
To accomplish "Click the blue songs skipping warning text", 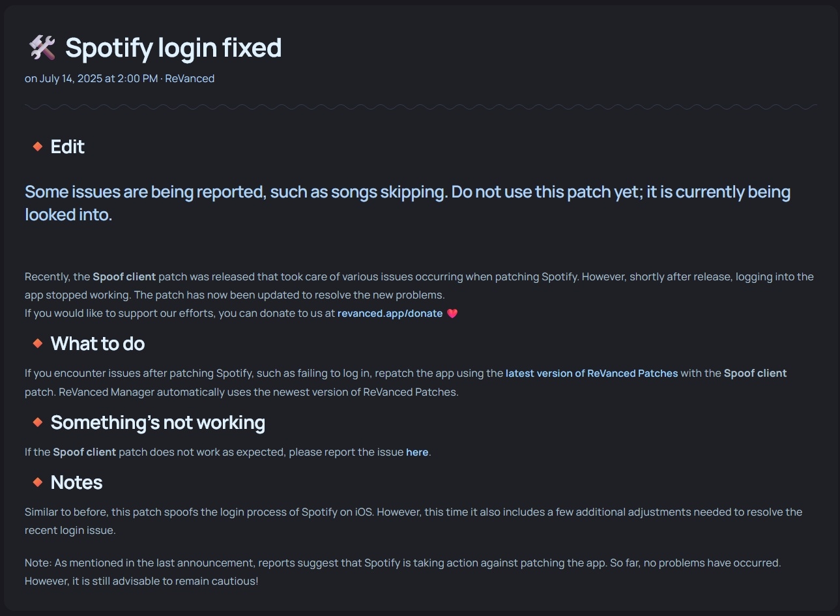I will [407, 203].
